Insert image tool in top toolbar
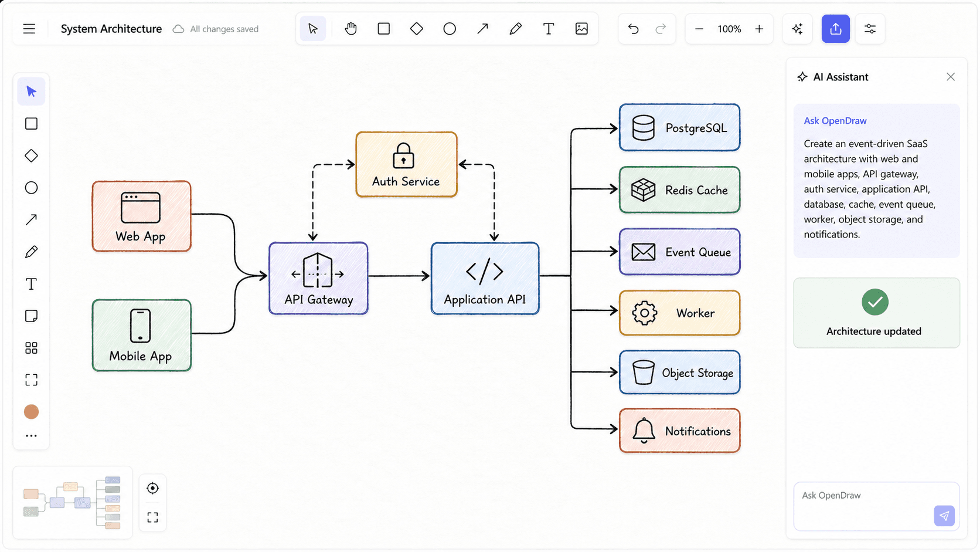980x552 pixels. pos(581,29)
